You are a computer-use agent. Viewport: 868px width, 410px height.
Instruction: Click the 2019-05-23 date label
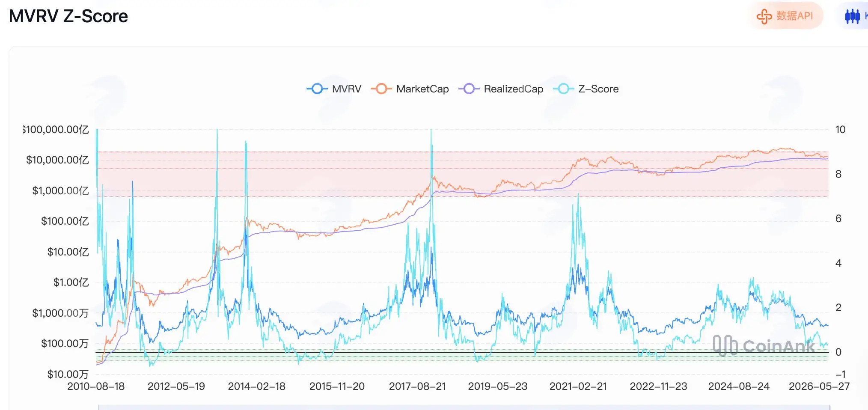[x=498, y=386]
